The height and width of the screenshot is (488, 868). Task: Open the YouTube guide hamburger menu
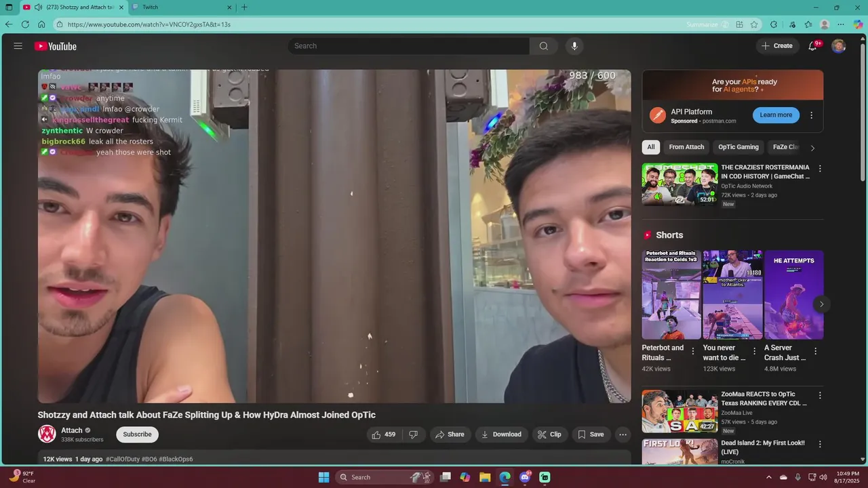click(18, 46)
